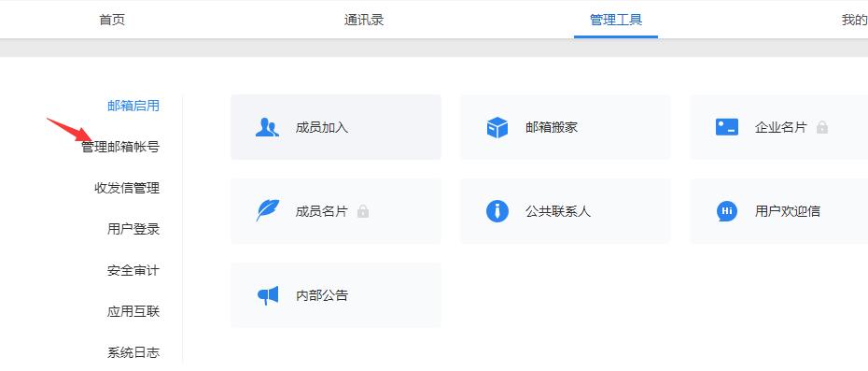Go to 安全审计 in the sidebar
Viewport: 868px width, 371px height.
point(133,271)
